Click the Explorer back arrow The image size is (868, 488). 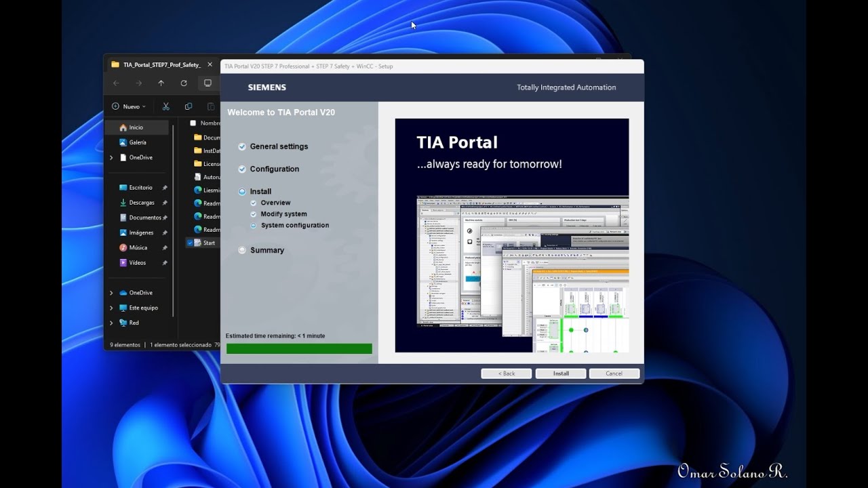tap(116, 83)
